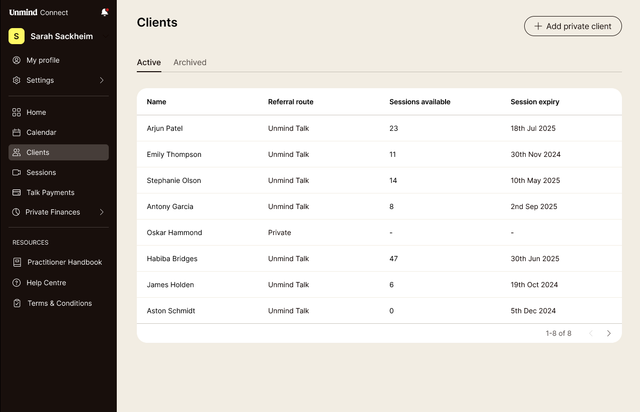Open Arjun Patel's client row

click(165, 128)
